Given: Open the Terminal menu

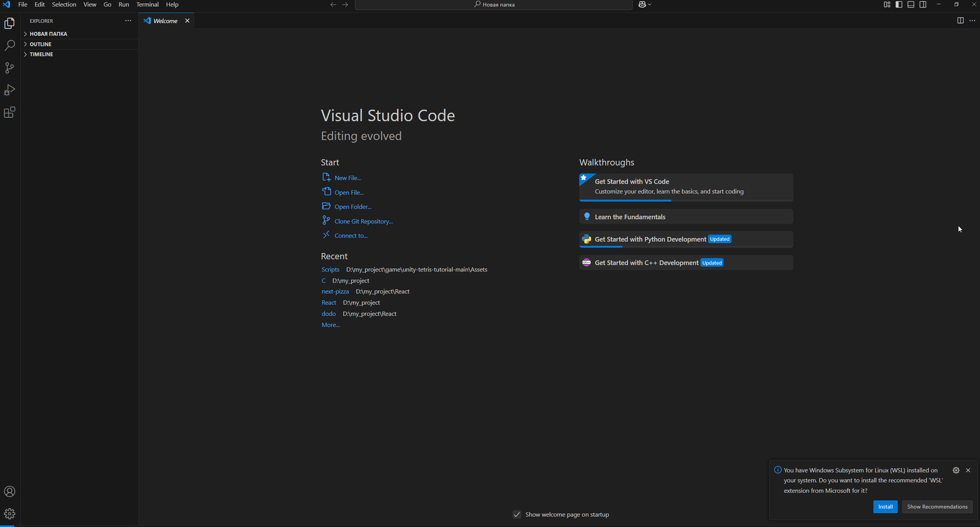Looking at the screenshot, I should coord(147,5).
